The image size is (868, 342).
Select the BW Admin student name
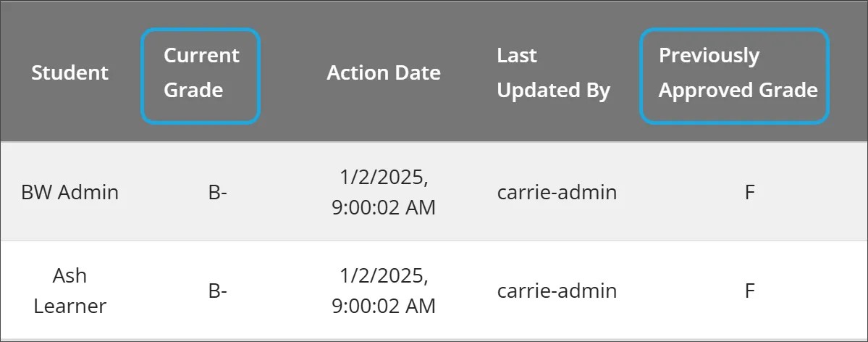click(69, 192)
